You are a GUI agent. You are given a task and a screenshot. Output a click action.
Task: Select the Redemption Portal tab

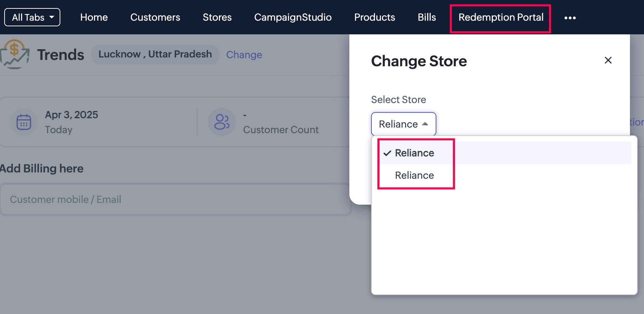(501, 17)
